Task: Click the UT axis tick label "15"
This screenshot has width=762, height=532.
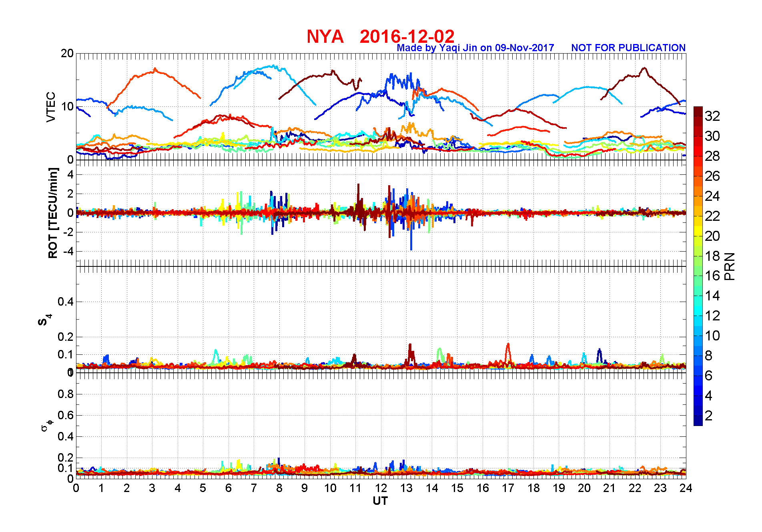Action: point(457,488)
